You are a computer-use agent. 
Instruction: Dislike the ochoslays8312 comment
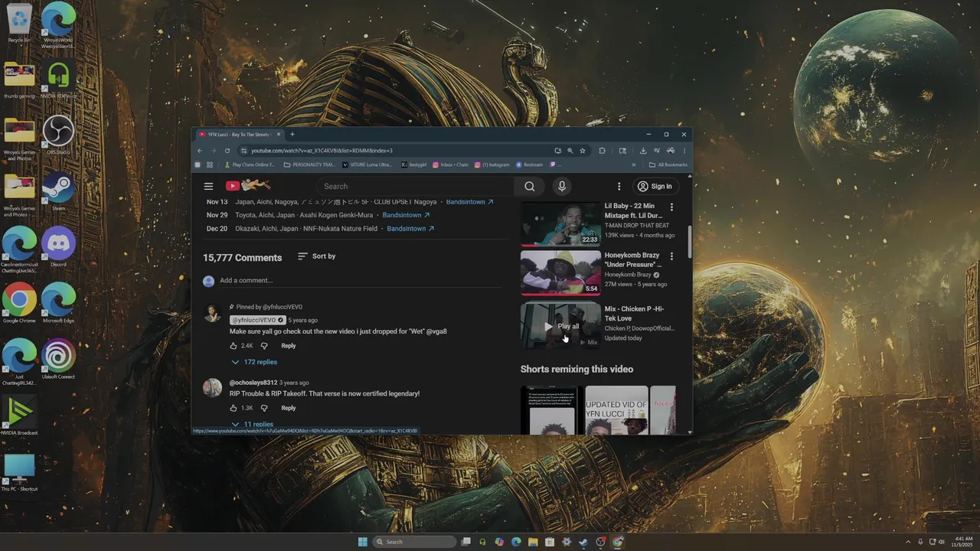(x=264, y=408)
